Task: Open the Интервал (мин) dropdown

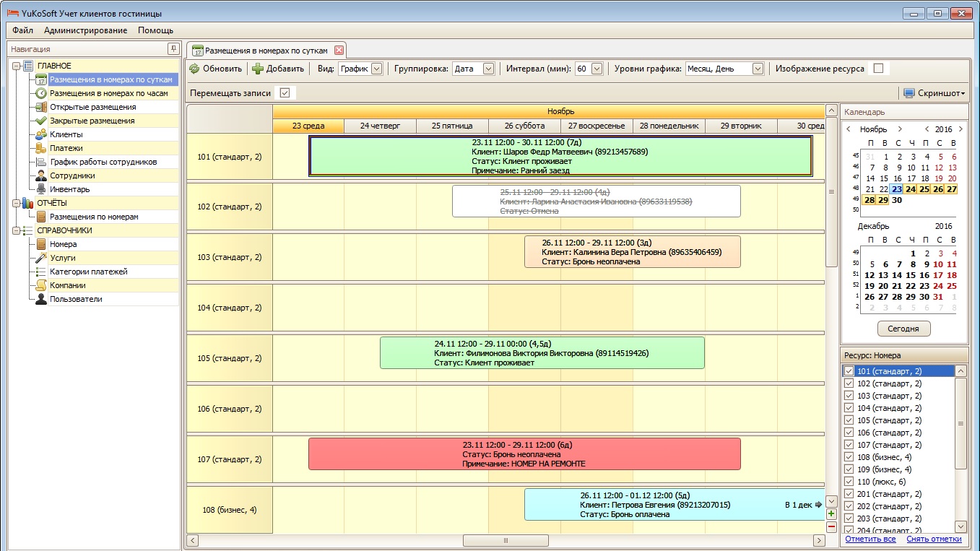Action: (x=597, y=69)
